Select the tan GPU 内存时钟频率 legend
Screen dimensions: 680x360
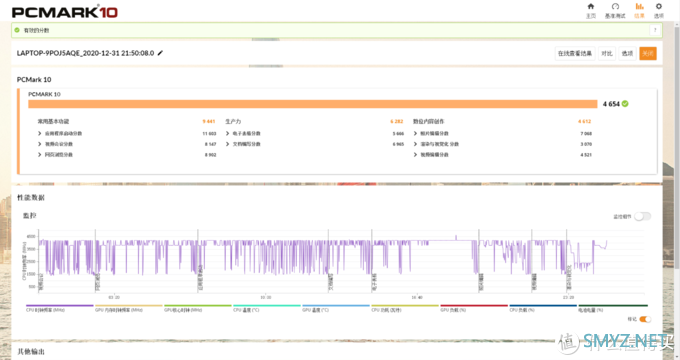(x=128, y=308)
